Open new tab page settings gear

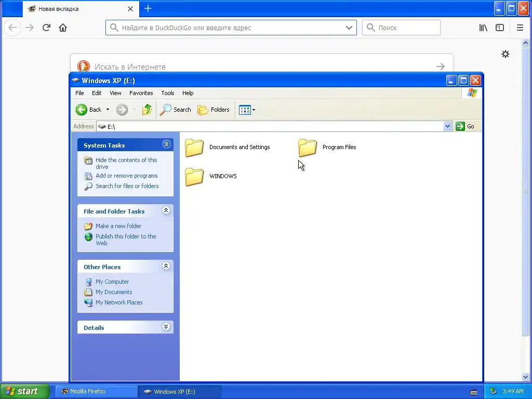[x=506, y=54]
